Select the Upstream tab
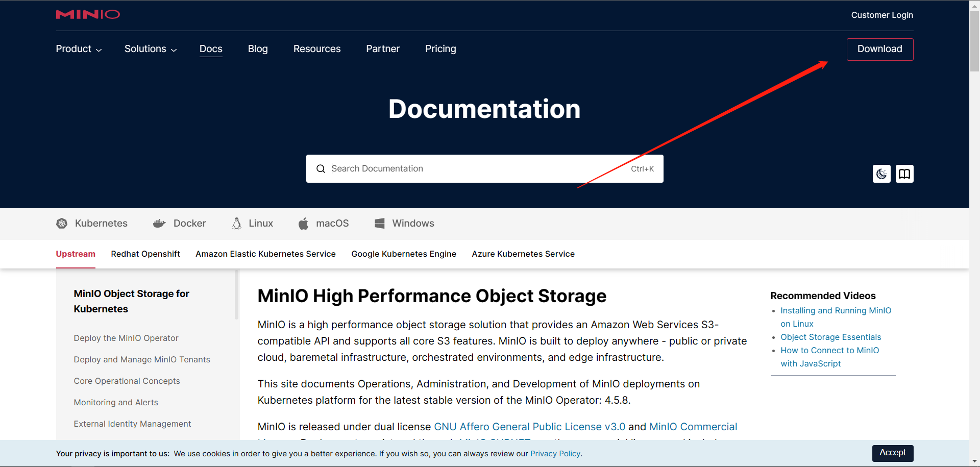 click(76, 254)
